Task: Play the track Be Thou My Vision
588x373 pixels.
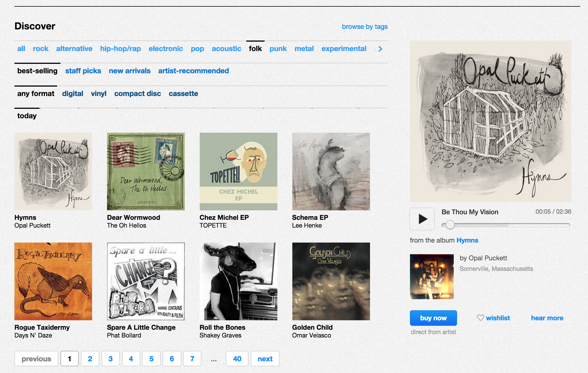Action: coord(422,219)
